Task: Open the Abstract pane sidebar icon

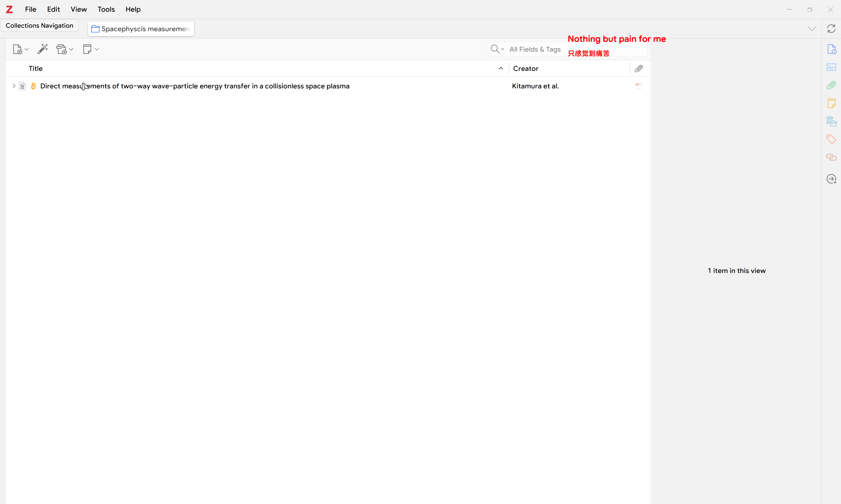Action: point(831,67)
